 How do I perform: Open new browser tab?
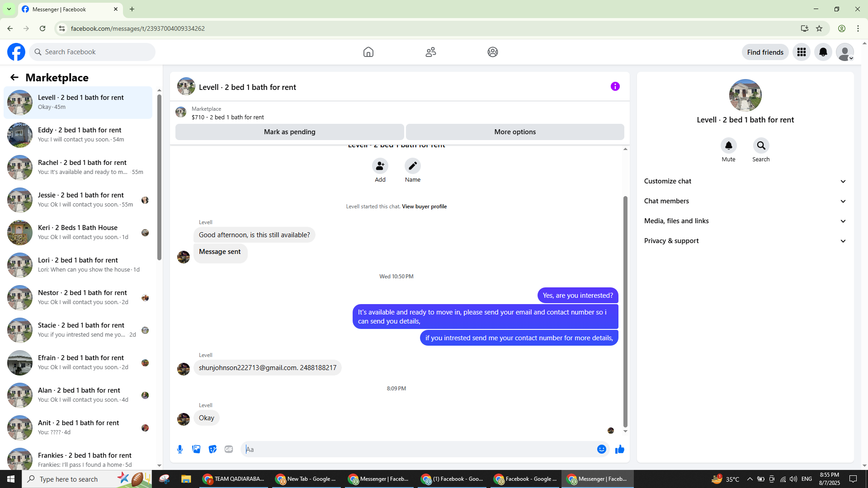132,9
